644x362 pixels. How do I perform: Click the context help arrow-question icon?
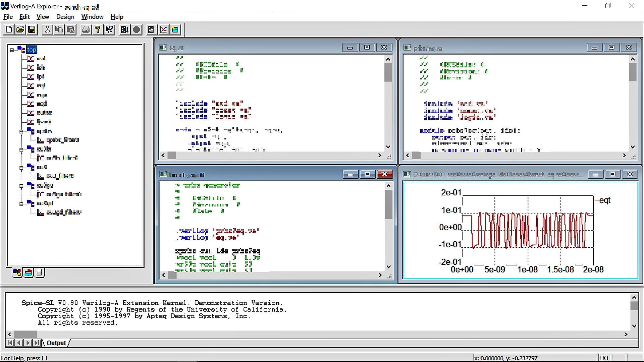pyautogui.click(x=109, y=30)
